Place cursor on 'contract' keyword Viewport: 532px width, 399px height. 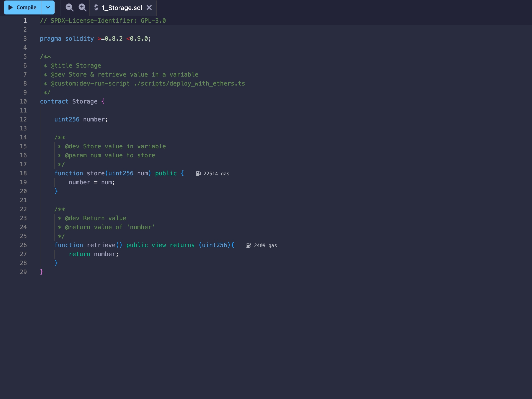(x=54, y=101)
